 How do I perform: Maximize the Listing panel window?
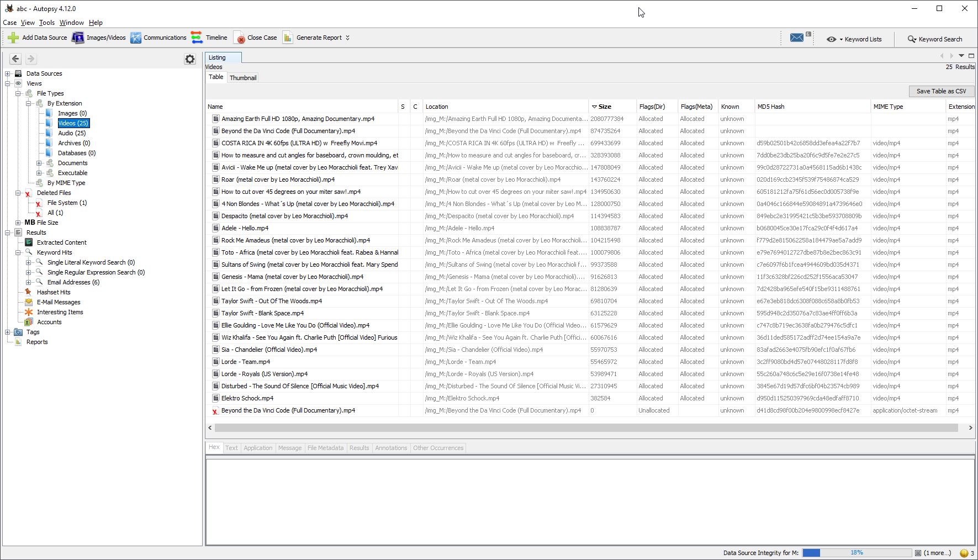pyautogui.click(x=971, y=56)
